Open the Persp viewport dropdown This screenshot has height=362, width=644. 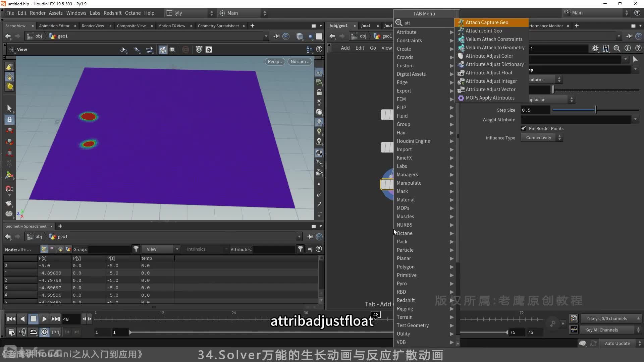[275, 62]
